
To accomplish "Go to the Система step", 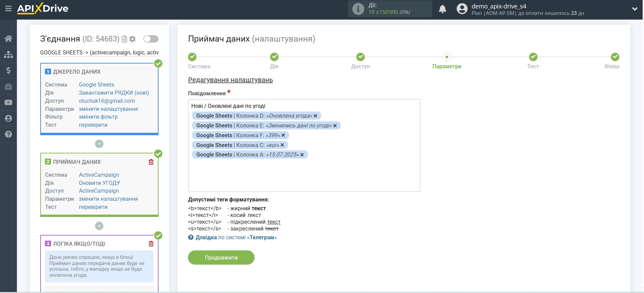I will (x=192, y=57).
